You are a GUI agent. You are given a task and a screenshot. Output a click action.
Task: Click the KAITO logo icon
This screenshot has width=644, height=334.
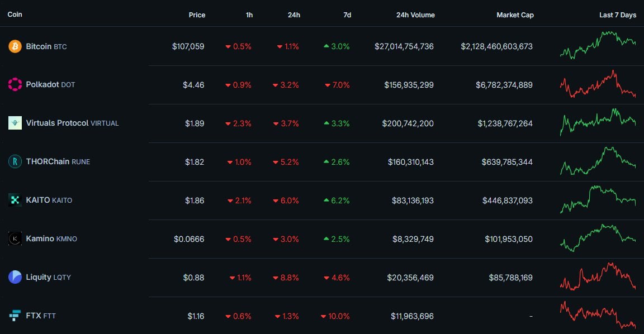pyautogui.click(x=15, y=200)
